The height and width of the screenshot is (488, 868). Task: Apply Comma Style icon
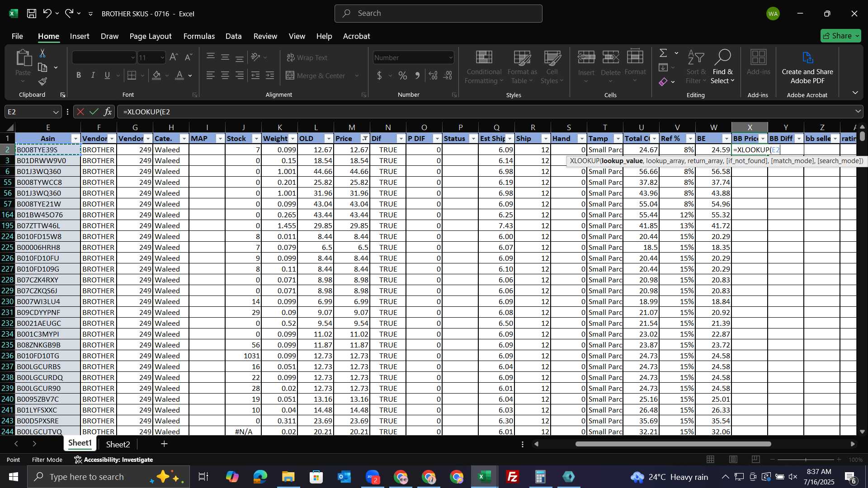418,75
